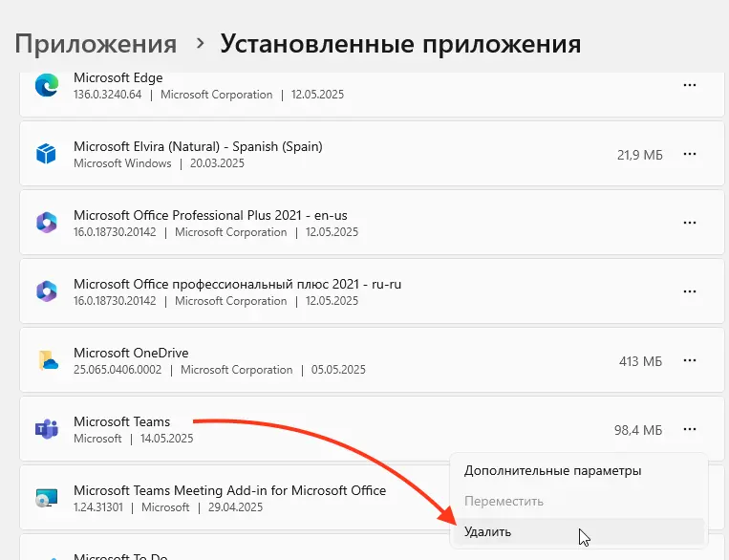The image size is (729, 560).
Task: Click Microsoft Teams Meeting Add-in for Microsoft Office
Action: 229,490
